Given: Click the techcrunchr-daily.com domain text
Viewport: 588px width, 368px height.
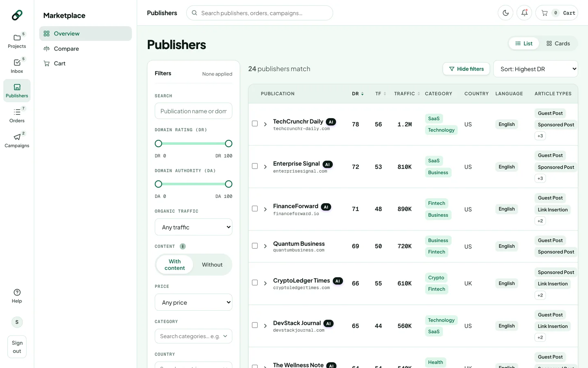Looking at the screenshot, I should (x=301, y=129).
